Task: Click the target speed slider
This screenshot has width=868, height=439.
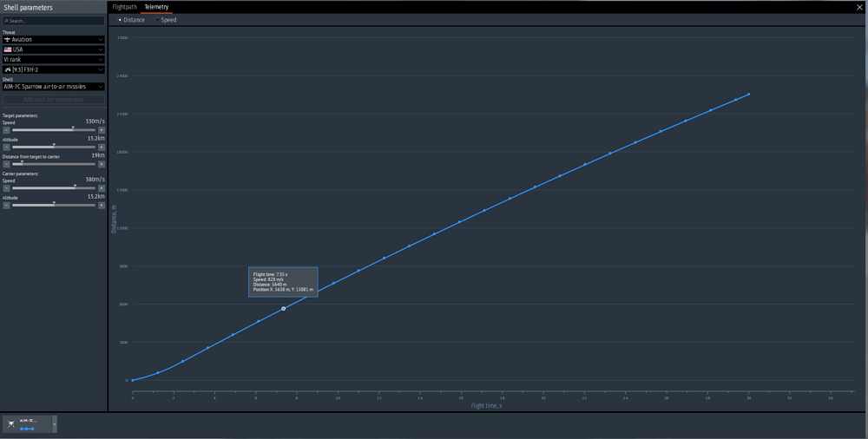Action: click(x=54, y=130)
